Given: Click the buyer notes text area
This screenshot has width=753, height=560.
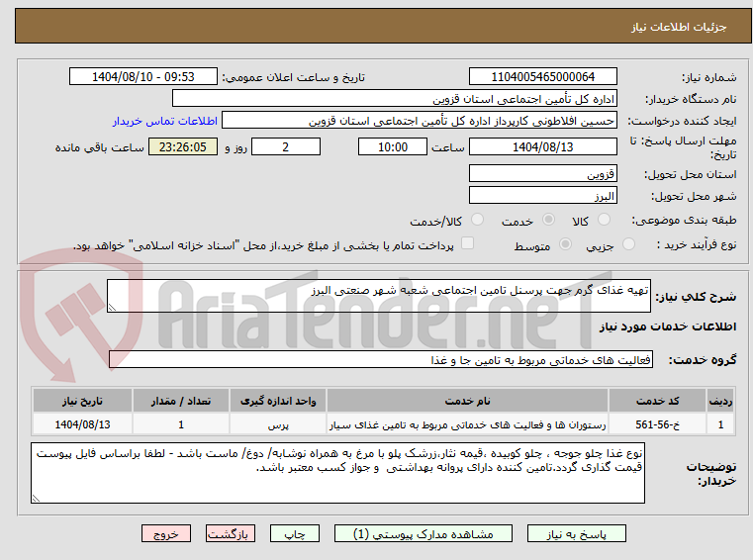Looking at the screenshot, I should pyautogui.click(x=337, y=473).
